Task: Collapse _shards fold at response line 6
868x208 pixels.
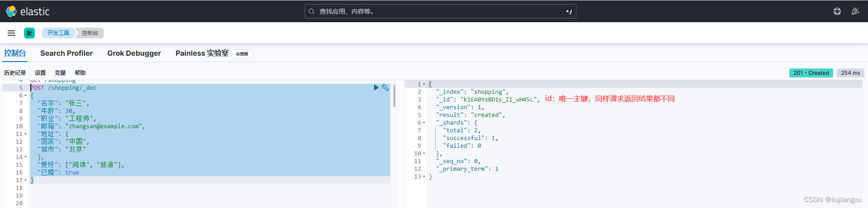Action: click(424, 123)
